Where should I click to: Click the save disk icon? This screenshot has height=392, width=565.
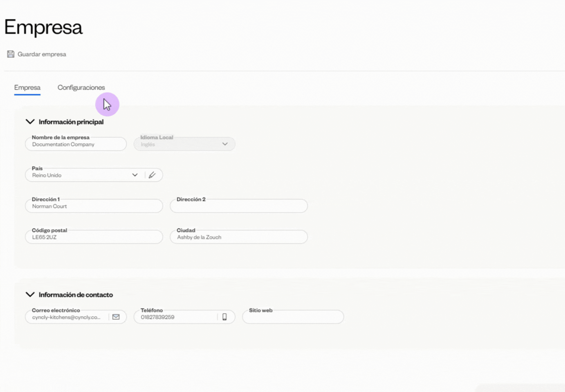pos(11,54)
